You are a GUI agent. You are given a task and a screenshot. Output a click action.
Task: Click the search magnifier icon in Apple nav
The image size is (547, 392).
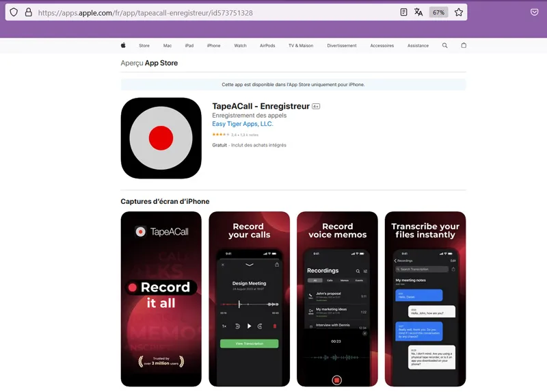445,45
